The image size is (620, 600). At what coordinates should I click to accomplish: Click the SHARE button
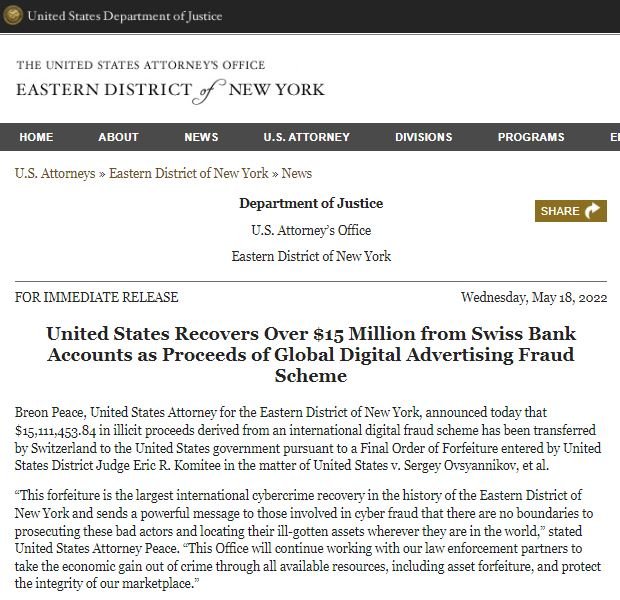[571, 211]
